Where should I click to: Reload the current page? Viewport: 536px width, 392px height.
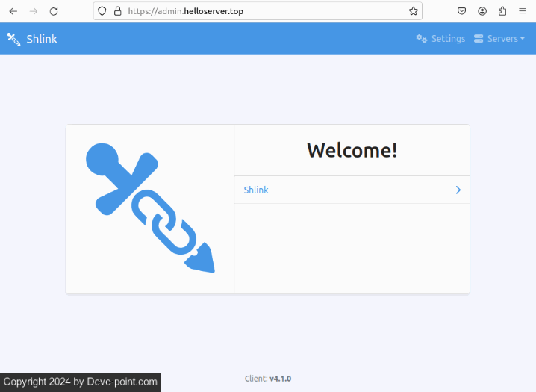[x=54, y=11]
